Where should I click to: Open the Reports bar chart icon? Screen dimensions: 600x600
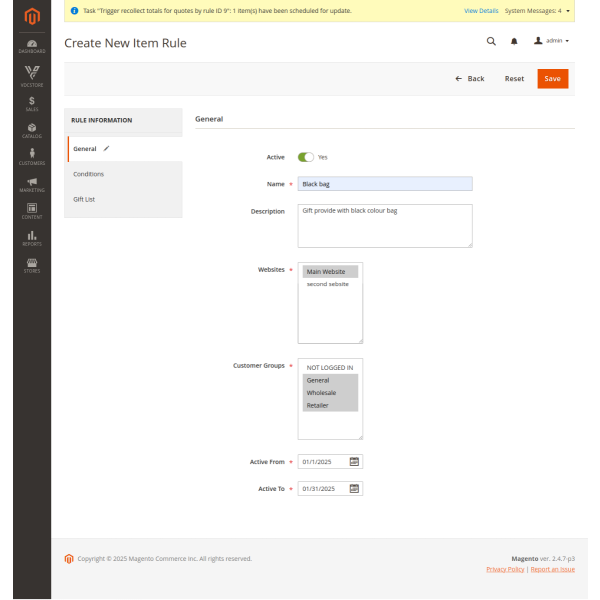pyautogui.click(x=32, y=238)
